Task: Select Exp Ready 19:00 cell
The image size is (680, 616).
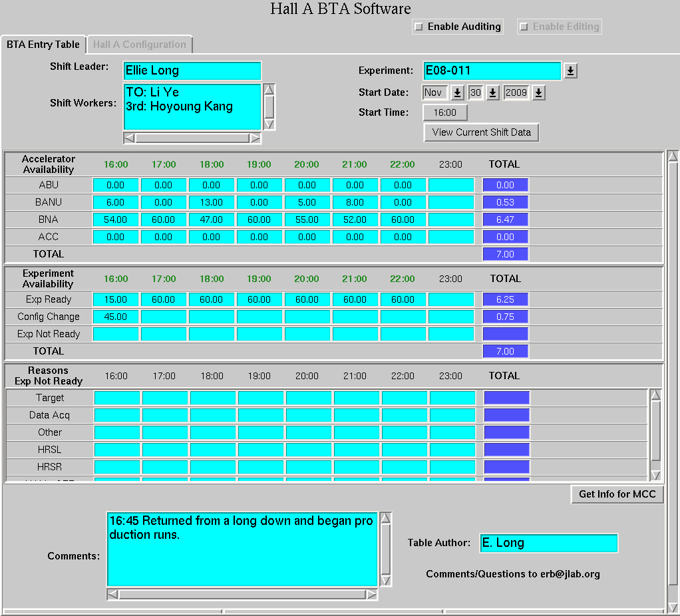Action: pos(259,299)
